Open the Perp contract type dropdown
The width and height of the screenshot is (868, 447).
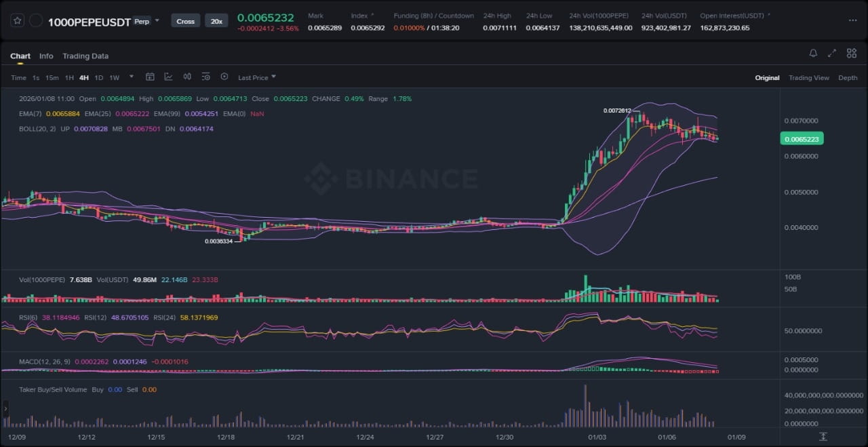(142, 20)
